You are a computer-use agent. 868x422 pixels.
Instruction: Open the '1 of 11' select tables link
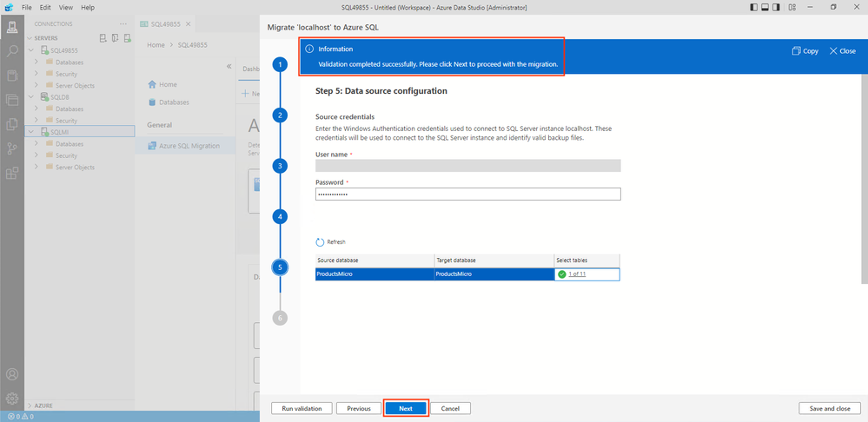577,274
